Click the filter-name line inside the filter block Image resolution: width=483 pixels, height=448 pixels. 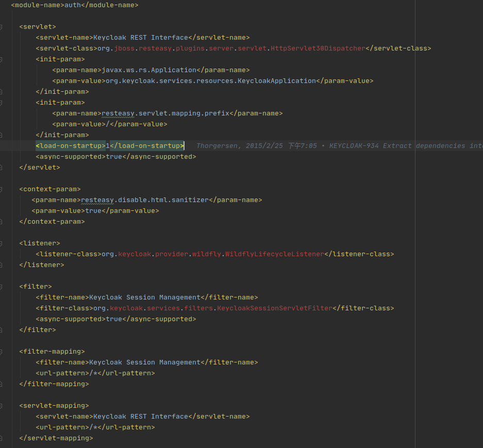(147, 297)
